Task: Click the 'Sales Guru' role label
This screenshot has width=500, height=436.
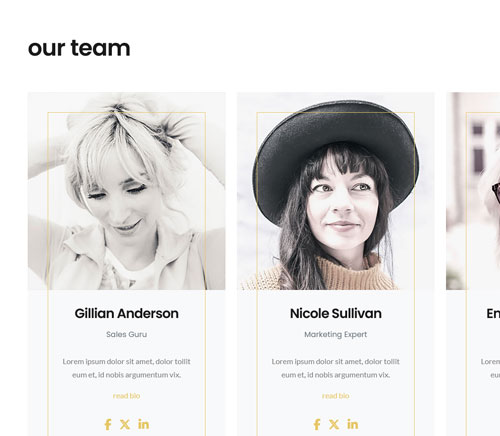Action: [127, 334]
